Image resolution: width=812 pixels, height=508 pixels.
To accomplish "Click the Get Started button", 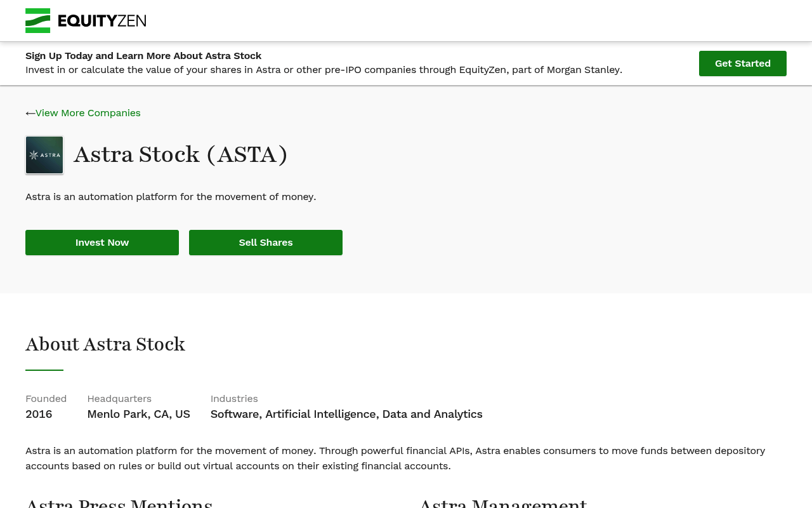I will 743,63.
